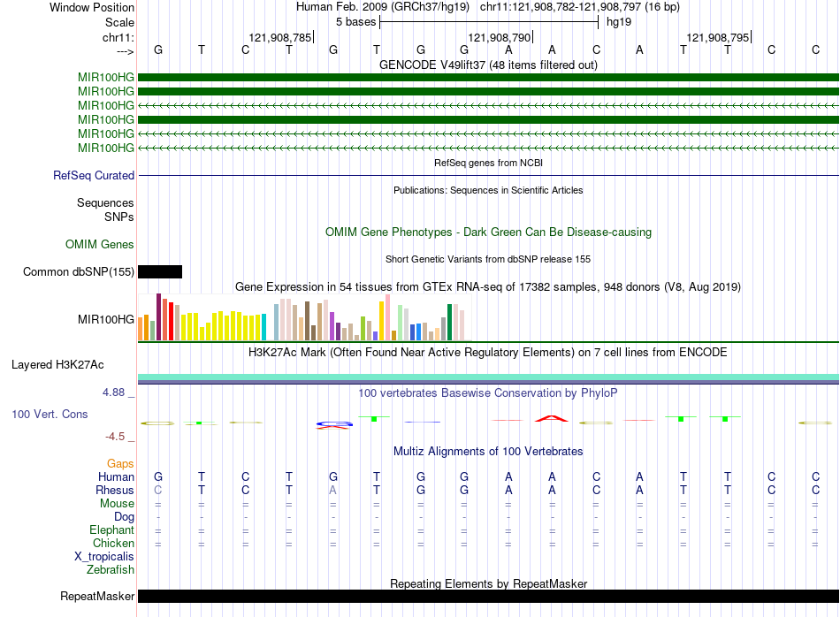Open Short Genetic Variants from dbSNP title
Viewport: 840px width, 617px height.
488,259
